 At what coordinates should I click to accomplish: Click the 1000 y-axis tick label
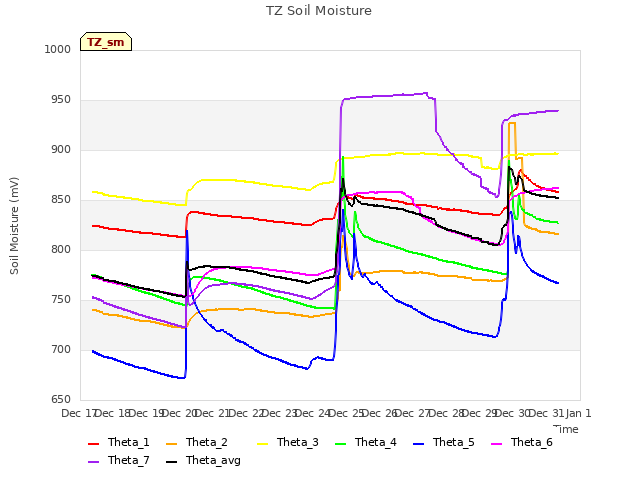[58, 49]
